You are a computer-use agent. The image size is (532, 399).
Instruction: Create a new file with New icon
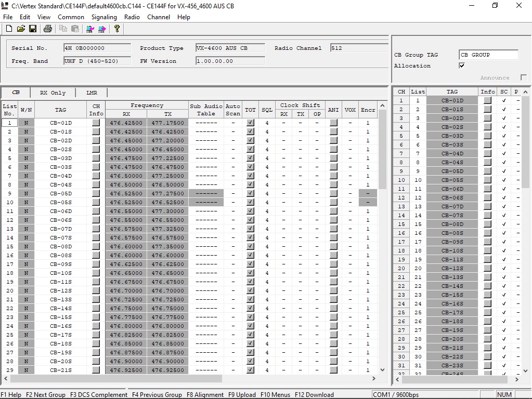[x=9, y=29]
